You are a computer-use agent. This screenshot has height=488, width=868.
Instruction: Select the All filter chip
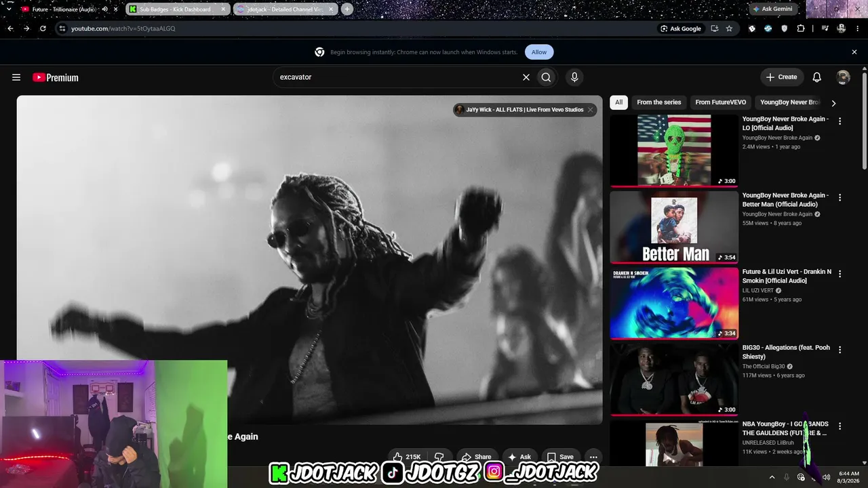pyautogui.click(x=618, y=102)
